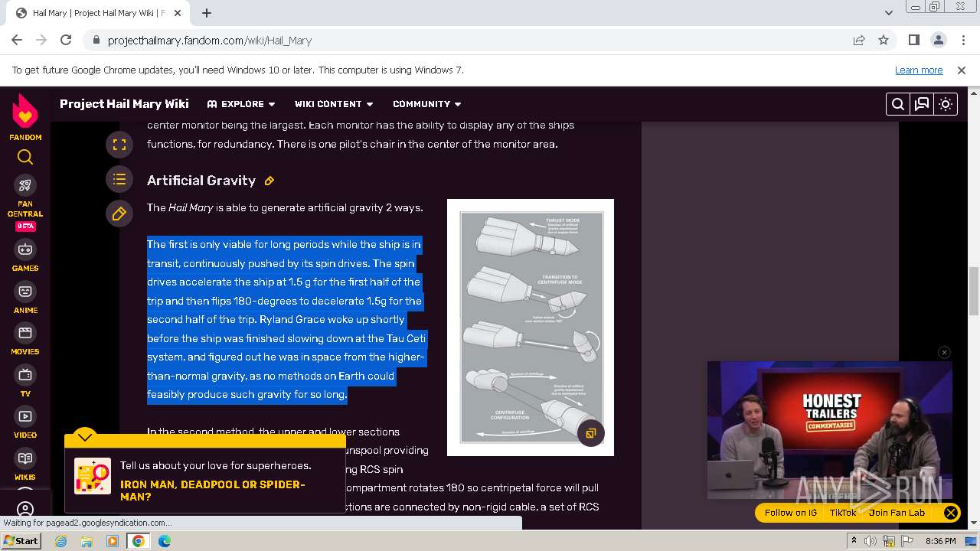The image size is (980, 551).
Task: Open Chrome three-dot menu
Action: [962, 40]
